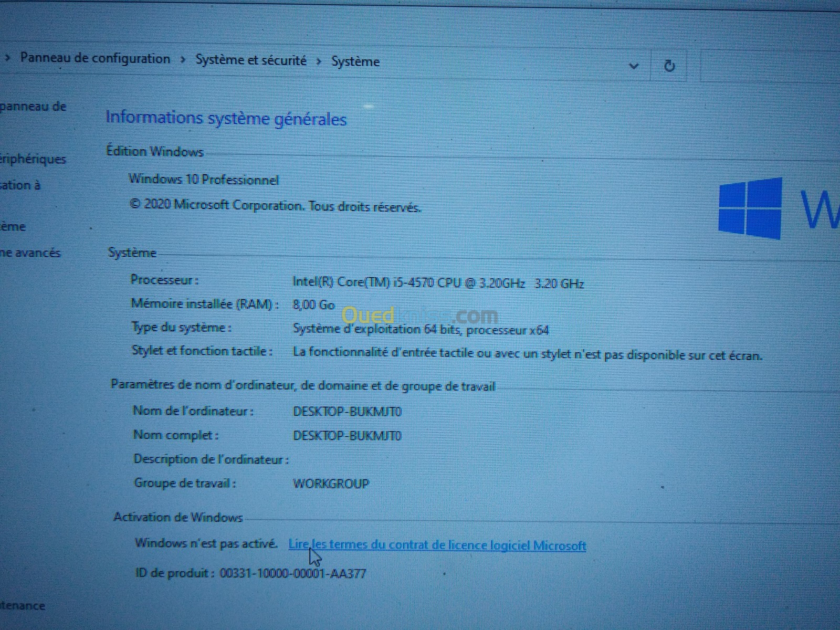Select 'WORKGROUP' value text

[331, 484]
